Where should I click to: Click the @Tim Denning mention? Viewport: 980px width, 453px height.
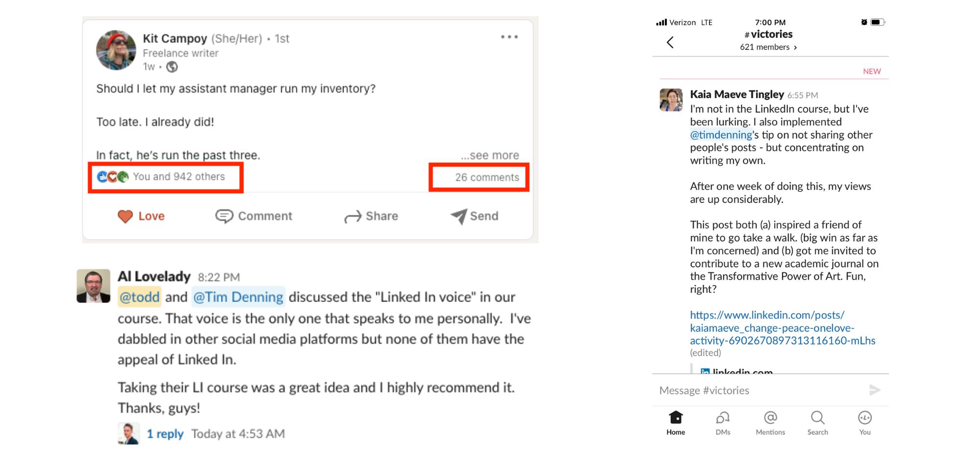coord(238,297)
